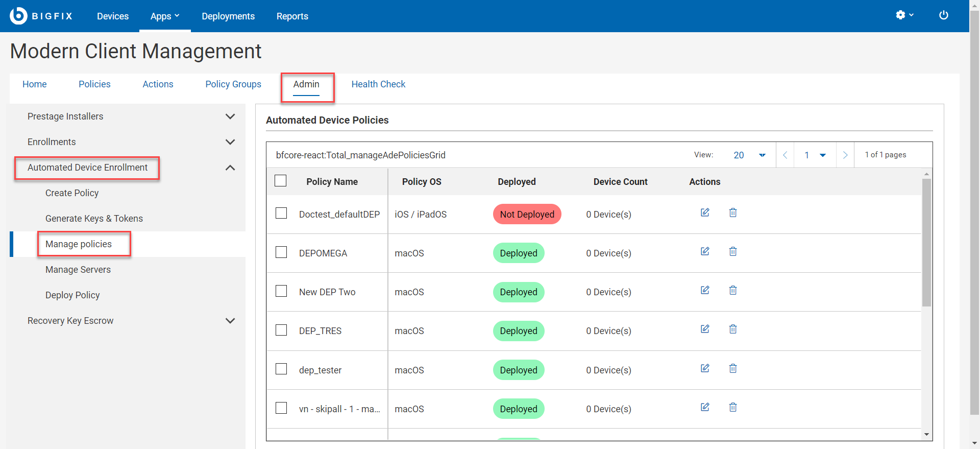Edit the New DEP Two policy

(x=705, y=290)
